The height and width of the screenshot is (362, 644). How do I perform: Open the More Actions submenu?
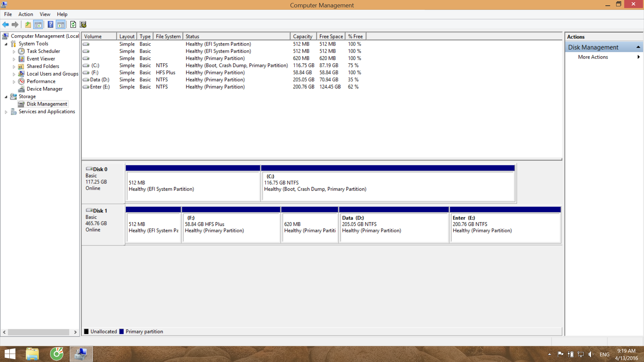click(593, 57)
